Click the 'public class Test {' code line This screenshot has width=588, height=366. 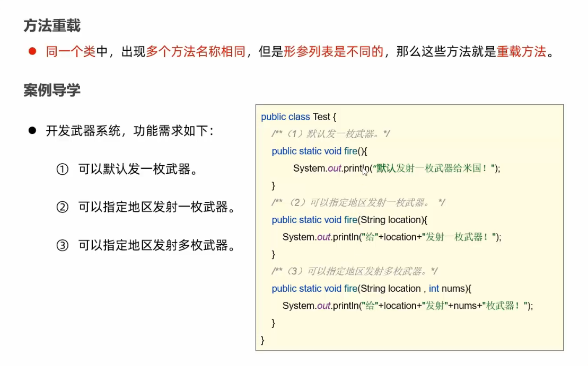pyautogui.click(x=299, y=117)
